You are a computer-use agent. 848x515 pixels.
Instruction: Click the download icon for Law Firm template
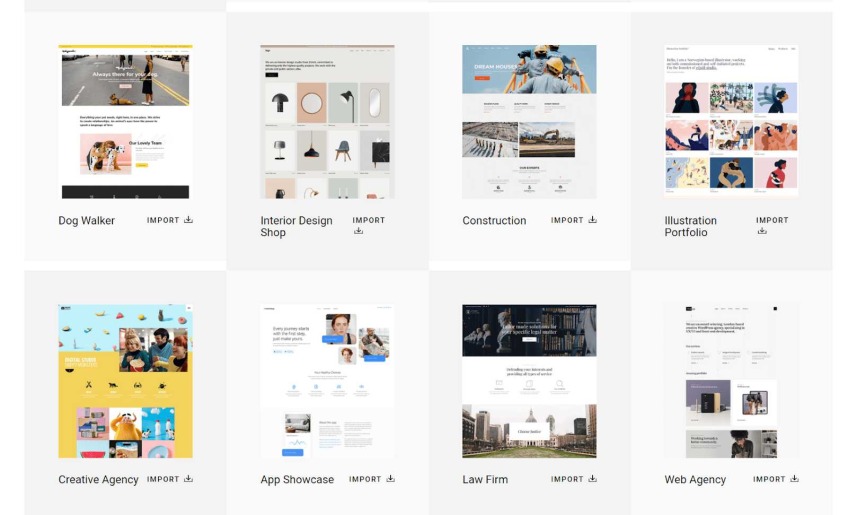pyautogui.click(x=592, y=479)
